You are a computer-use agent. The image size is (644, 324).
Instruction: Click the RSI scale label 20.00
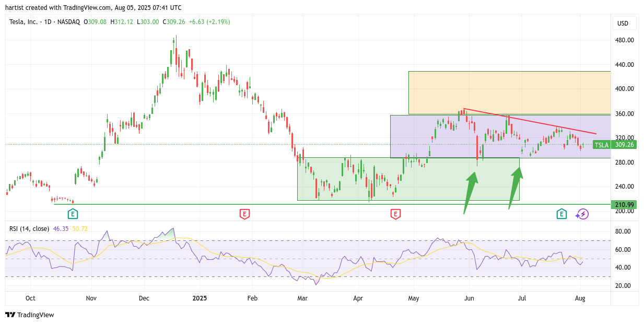tap(624, 286)
